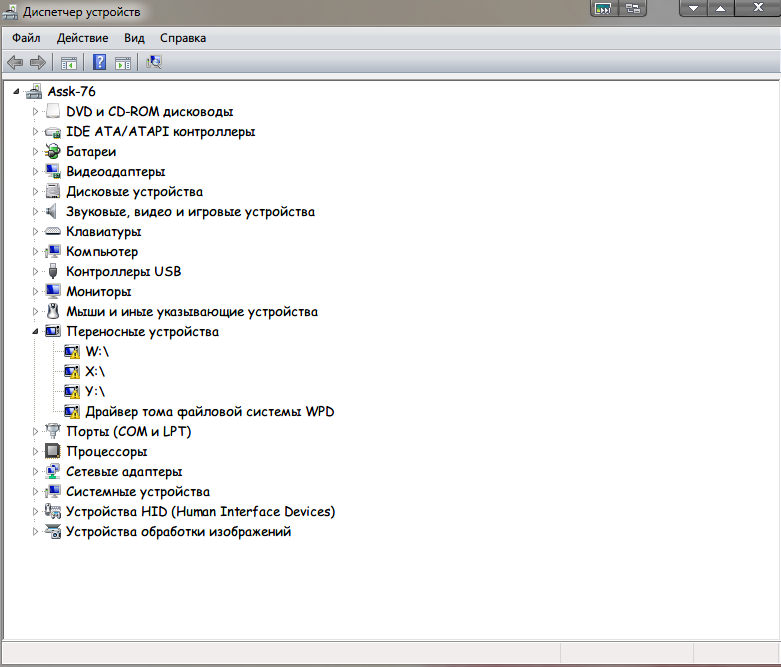Expand Устройства HID category
The width and height of the screenshot is (781, 667).
coord(35,511)
